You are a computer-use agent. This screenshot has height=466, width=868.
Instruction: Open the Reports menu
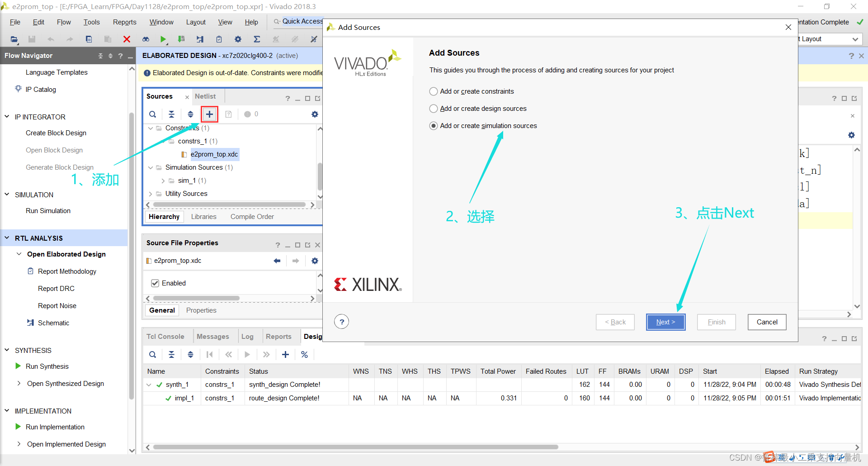[x=124, y=22]
